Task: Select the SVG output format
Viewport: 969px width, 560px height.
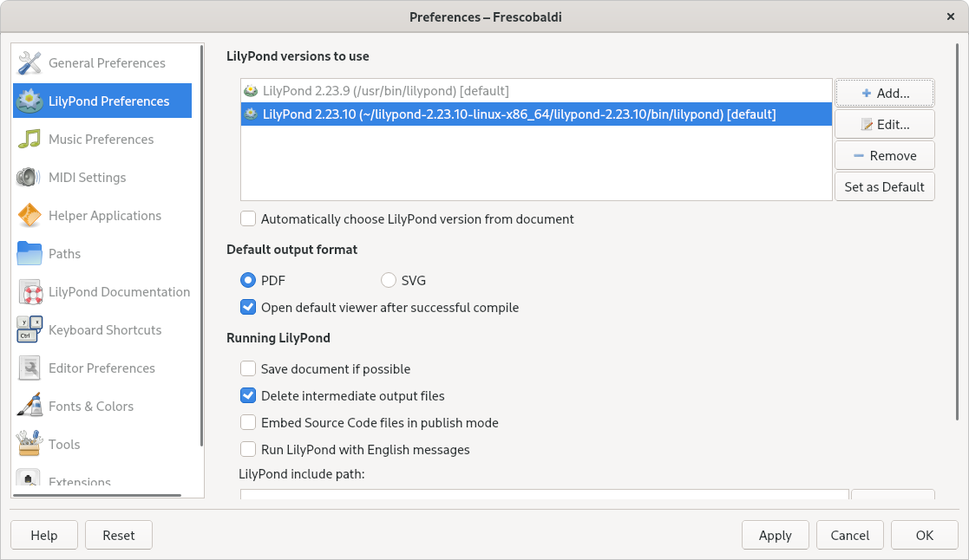Action: (388, 280)
